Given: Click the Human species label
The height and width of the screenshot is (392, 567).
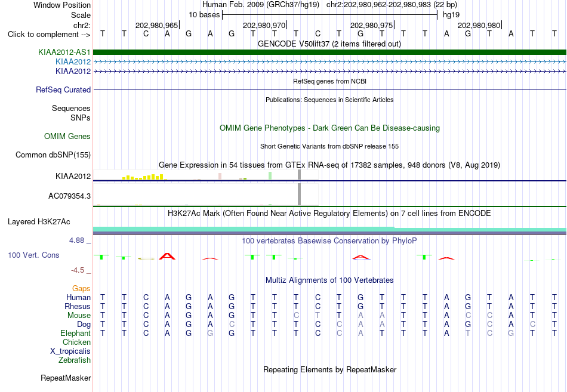Looking at the screenshot, I should click(78, 298).
